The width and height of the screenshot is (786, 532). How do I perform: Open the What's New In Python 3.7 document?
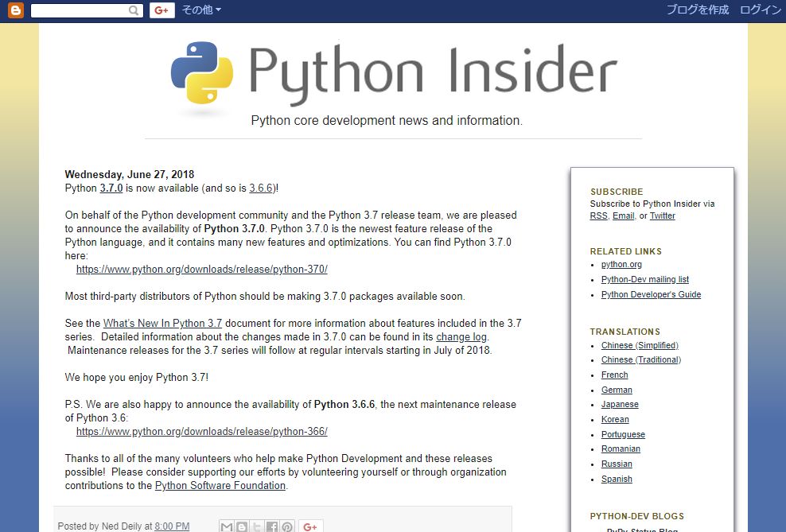(x=161, y=323)
